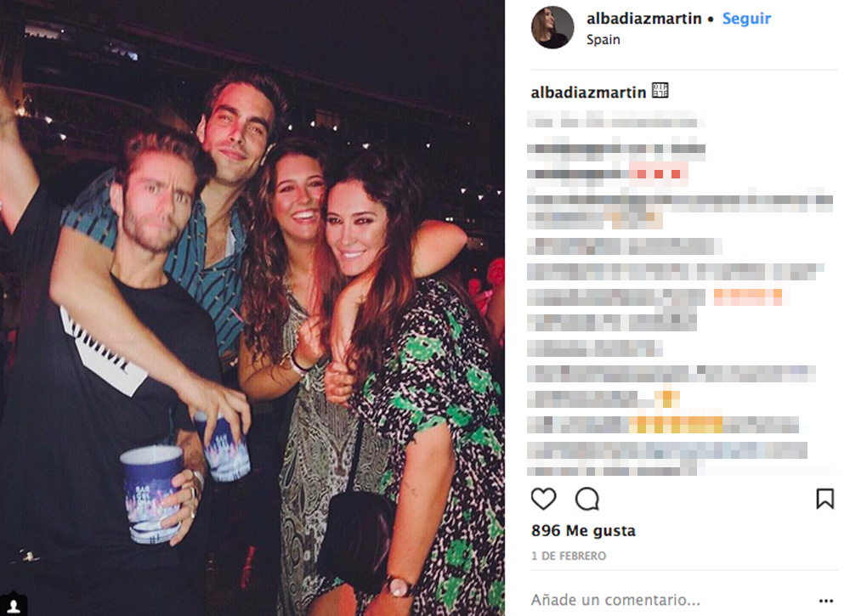
Task: Click the group photo of the post
Action: click(252, 308)
